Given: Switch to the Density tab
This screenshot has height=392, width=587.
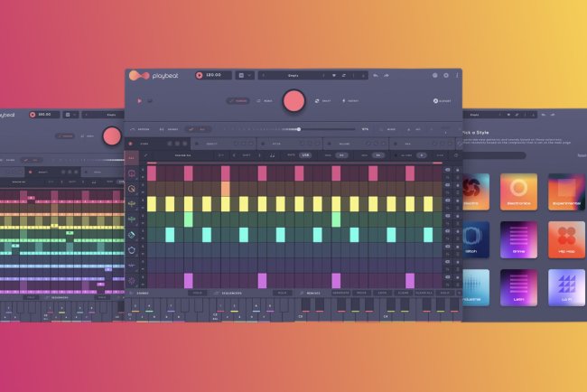Looking at the screenshot, I should pos(223,144).
